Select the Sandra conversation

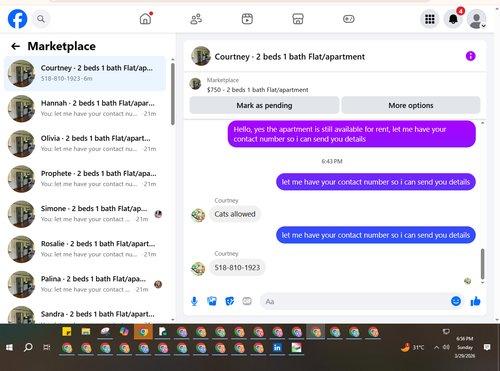click(85, 314)
